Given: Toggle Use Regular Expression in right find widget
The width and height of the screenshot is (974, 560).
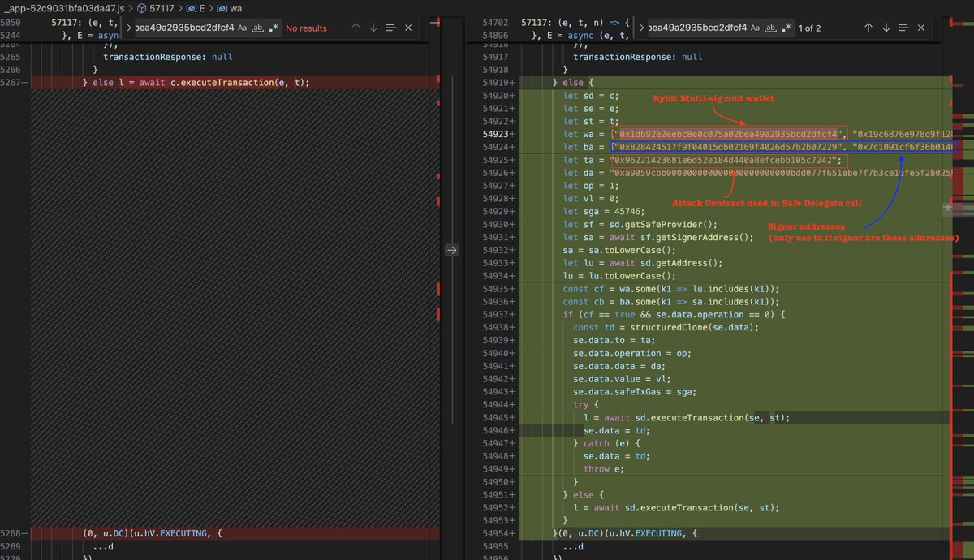Looking at the screenshot, I should (x=787, y=28).
